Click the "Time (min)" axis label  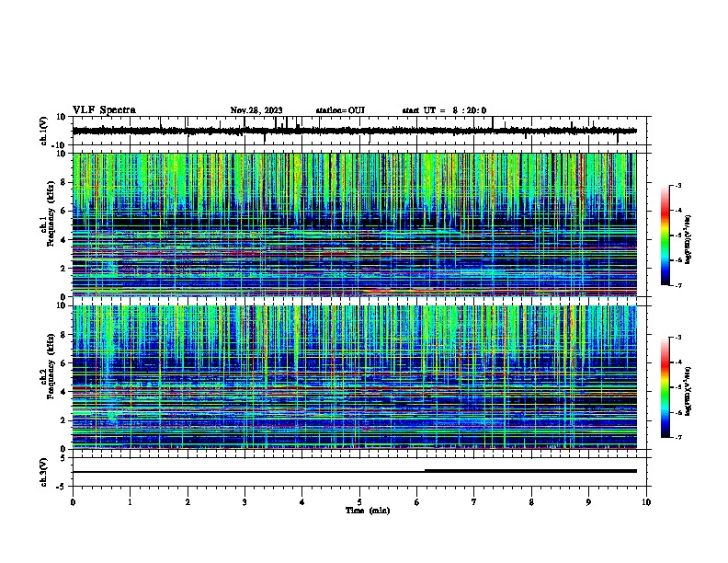coord(368,511)
